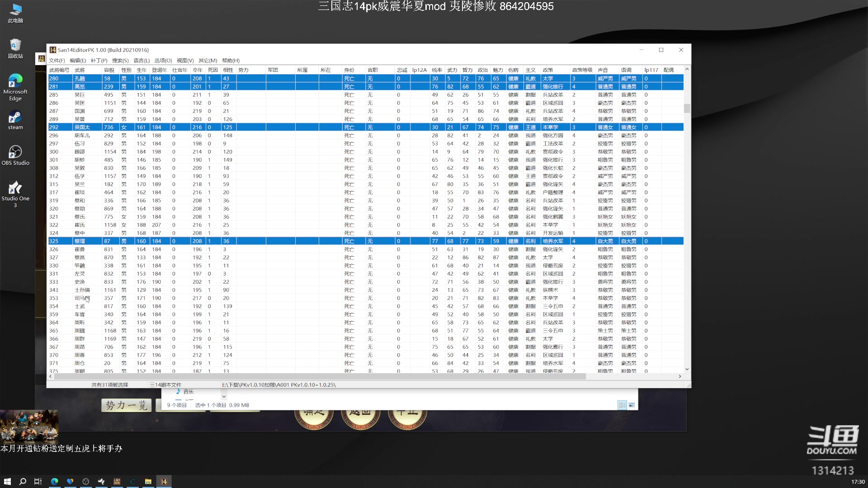
Task: Sort by the 卒年 column header
Action: 198,70
